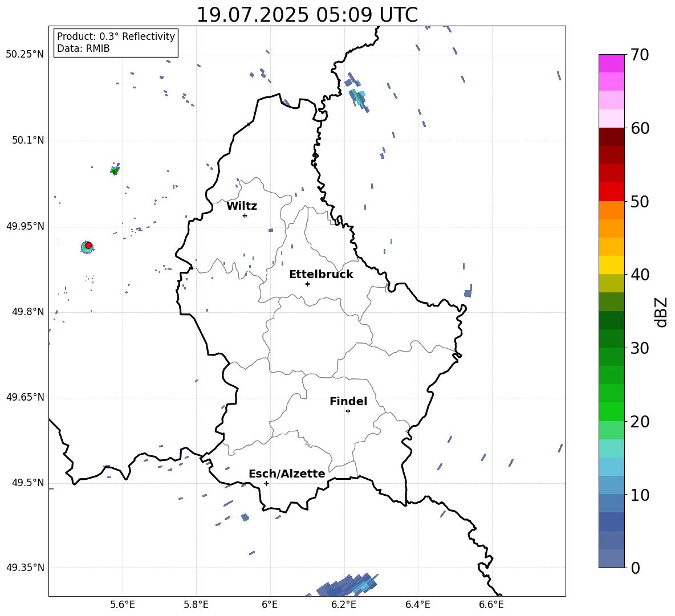Click the yellow colorbar swatch at 40

tap(611, 265)
